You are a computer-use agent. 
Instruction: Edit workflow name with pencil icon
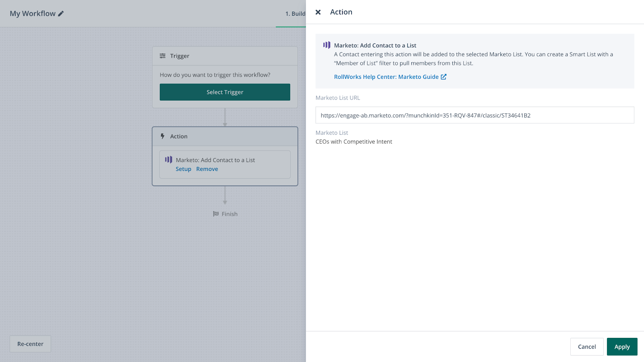pyautogui.click(x=61, y=14)
